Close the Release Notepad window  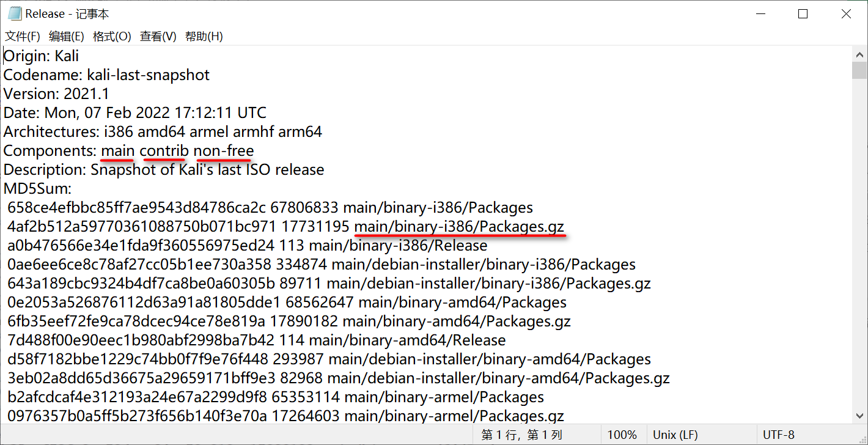[846, 13]
